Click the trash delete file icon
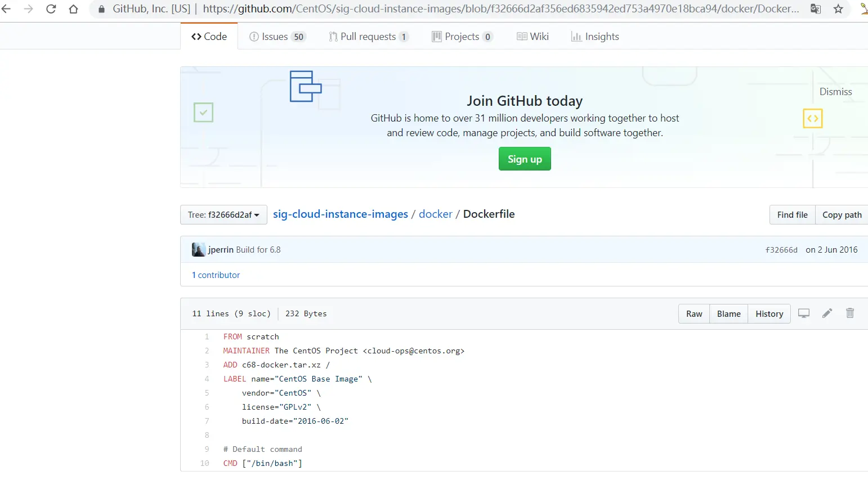868x480 pixels. 850,313
